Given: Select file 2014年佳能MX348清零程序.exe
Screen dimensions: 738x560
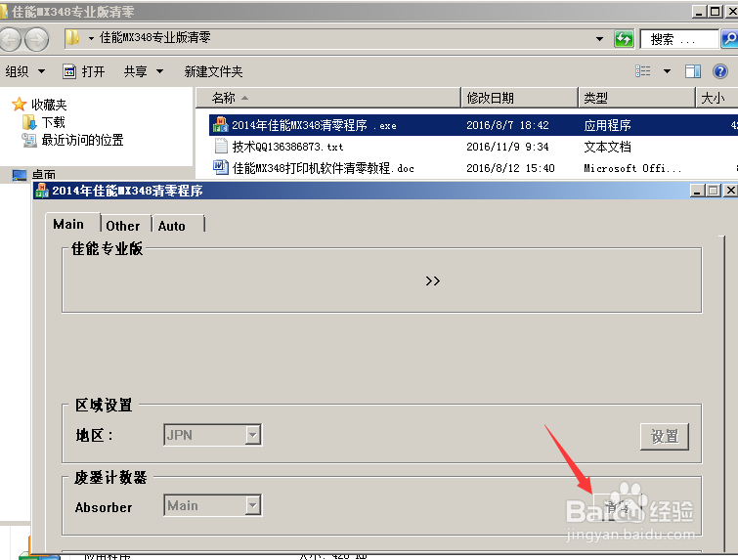Looking at the screenshot, I should click(314, 125).
